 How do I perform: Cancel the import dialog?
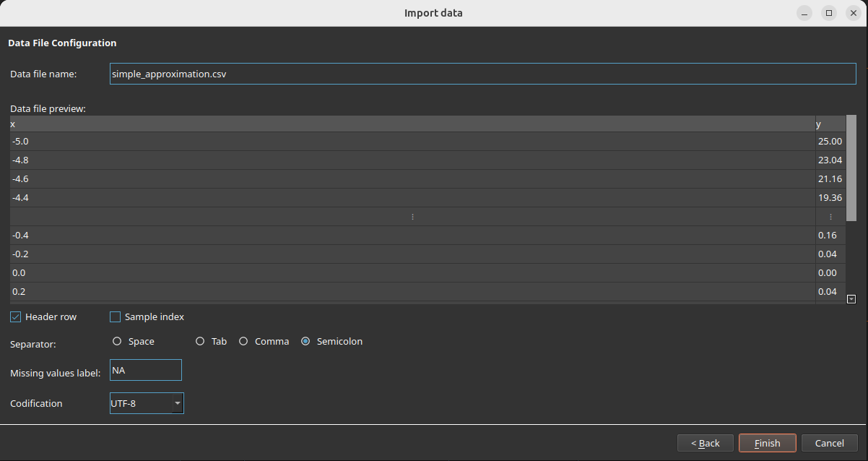(x=829, y=443)
